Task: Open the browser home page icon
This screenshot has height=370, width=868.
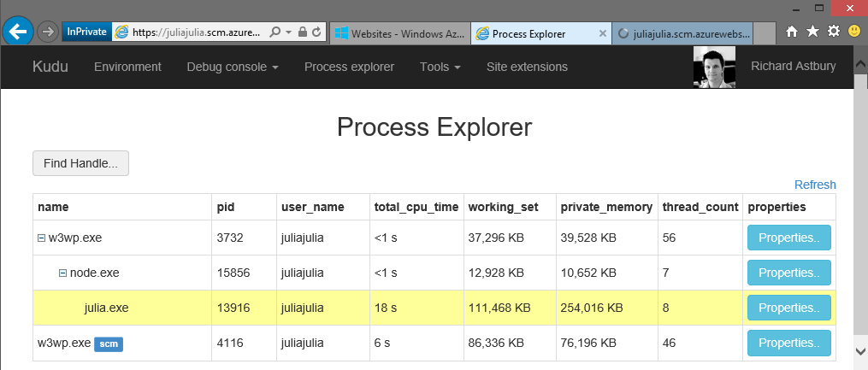Action: tap(792, 32)
